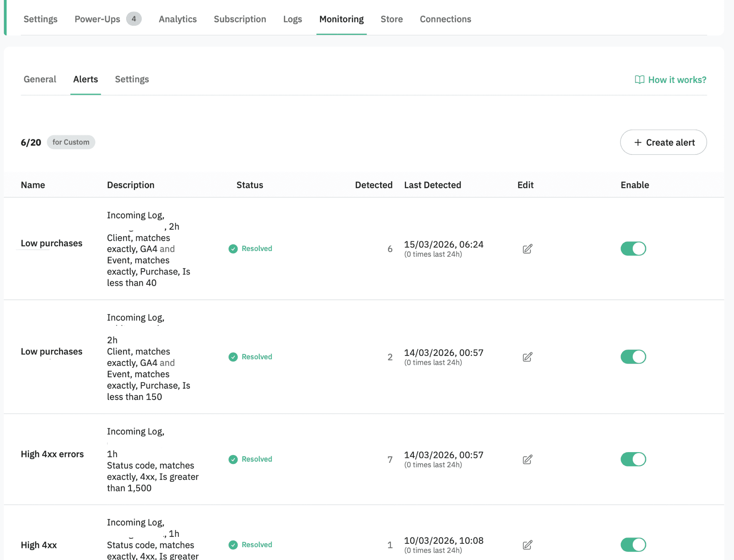
Task: Click the for Custom badge
Action: pyautogui.click(x=71, y=142)
